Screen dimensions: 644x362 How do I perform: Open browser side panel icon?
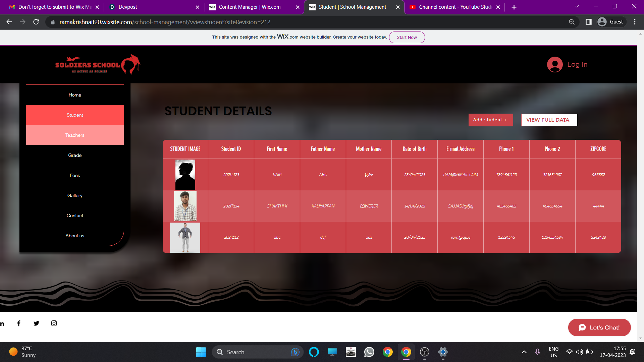click(588, 22)
